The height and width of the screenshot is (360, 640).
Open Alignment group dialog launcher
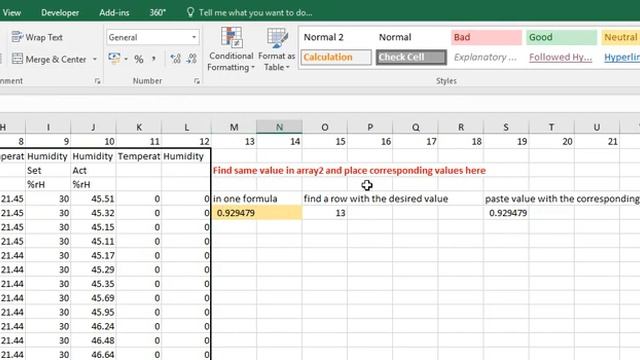97,81
